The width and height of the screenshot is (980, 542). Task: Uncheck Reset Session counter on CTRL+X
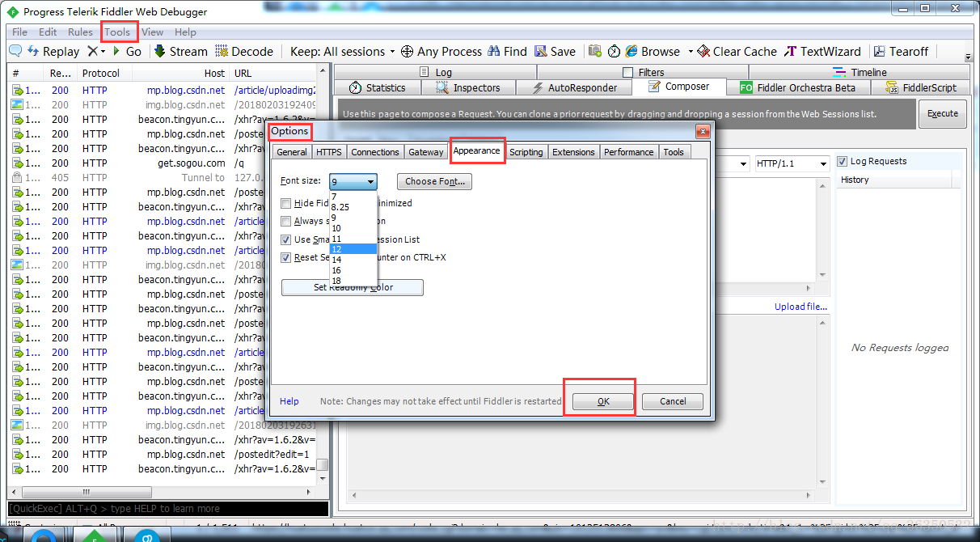[285, 257]
